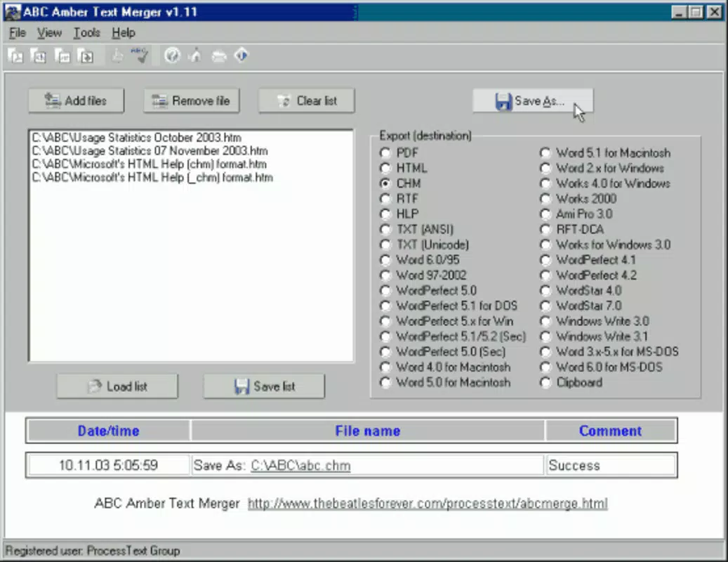728x562 pixels.
Task: Choose Word 4.0 for Macintosh
Action: 445,367
